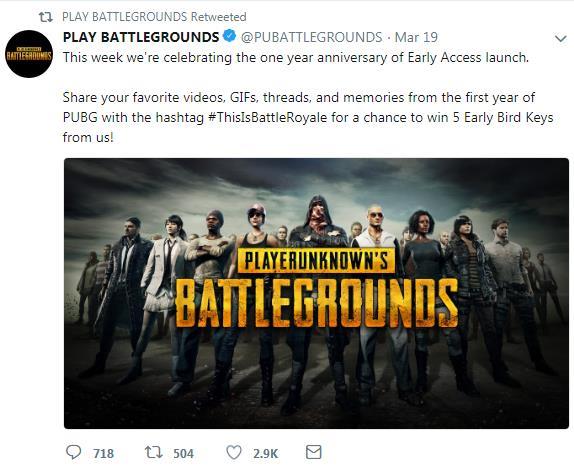
Task: Click the tweet text about Early Access anniversary
Action: tap(296, 57)
